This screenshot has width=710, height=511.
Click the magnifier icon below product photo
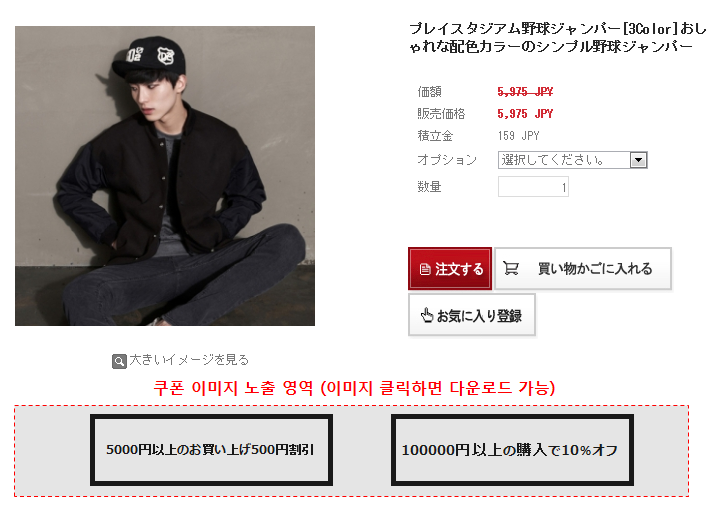[x=119, y=361]
